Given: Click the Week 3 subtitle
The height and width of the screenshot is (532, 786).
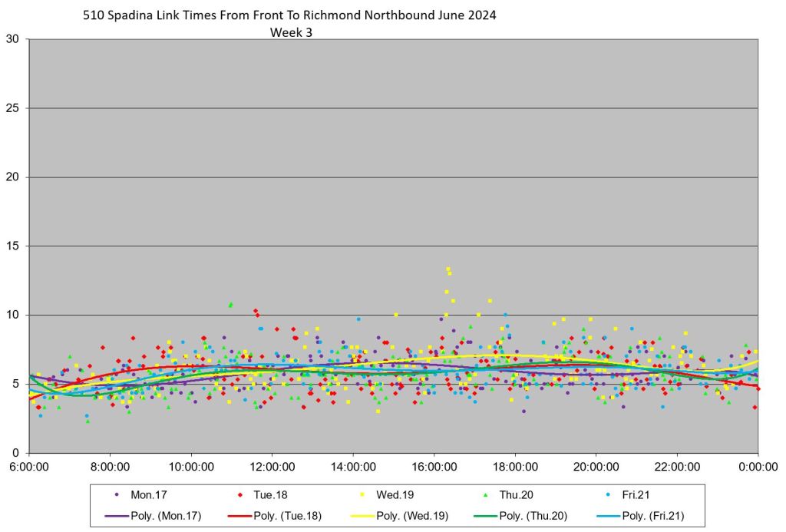Looking at the screenshot, I should [x=291, y=32].
